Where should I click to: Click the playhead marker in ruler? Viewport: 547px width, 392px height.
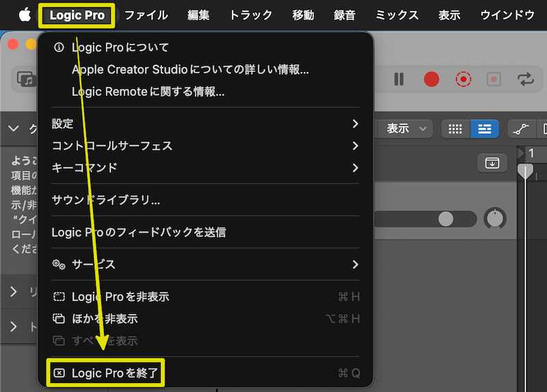[525, 172]
